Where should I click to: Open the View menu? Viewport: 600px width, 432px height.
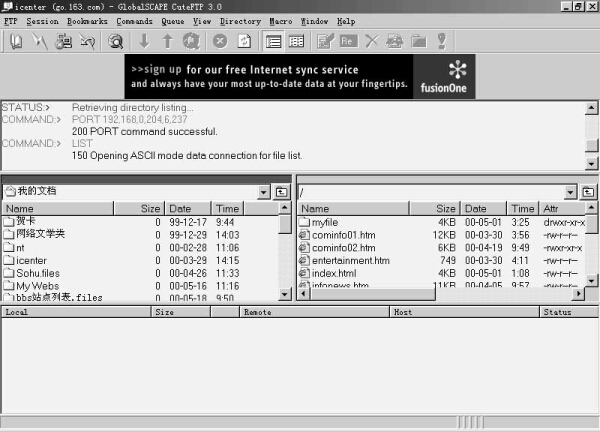click(x=202, y=21)
